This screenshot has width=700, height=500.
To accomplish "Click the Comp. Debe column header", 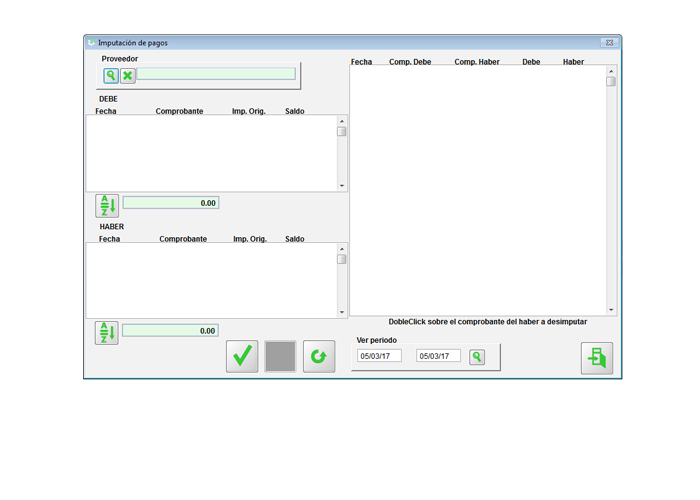I will 410,62.
